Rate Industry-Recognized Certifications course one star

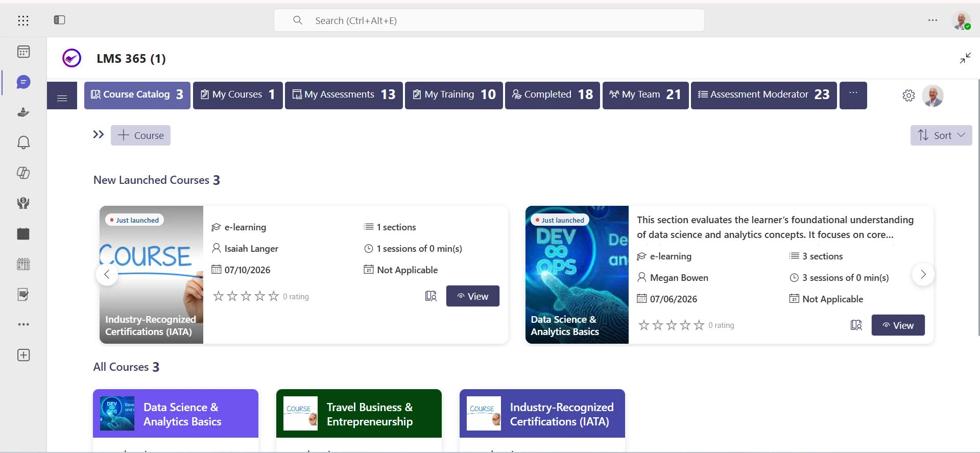coord(218,296)
